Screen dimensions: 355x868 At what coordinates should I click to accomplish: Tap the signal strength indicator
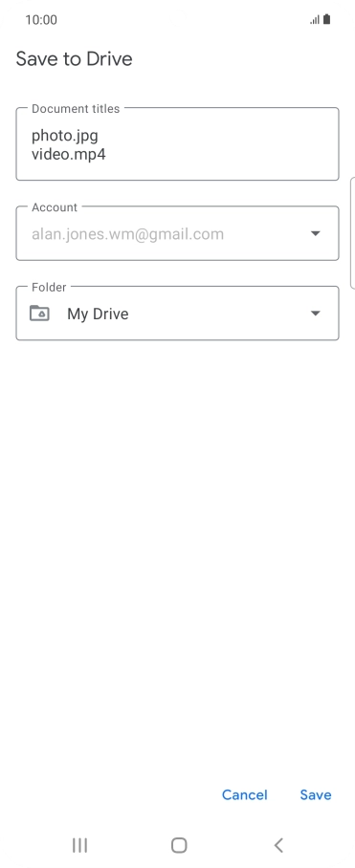tap(315, 20)
